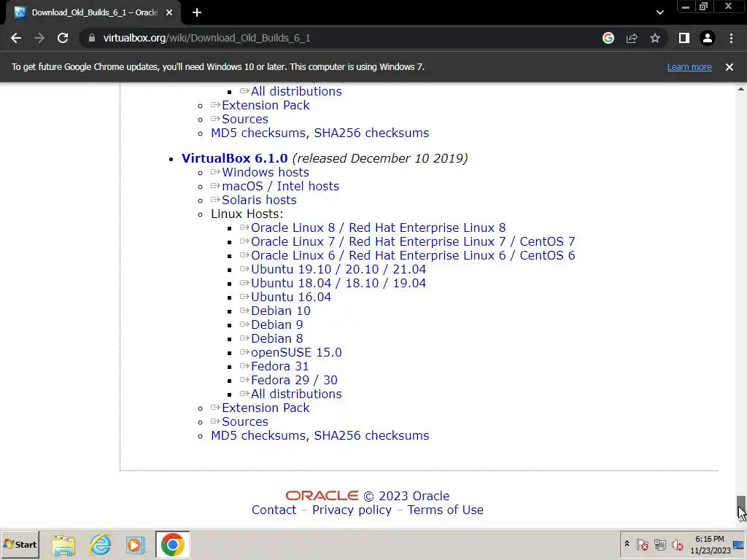Open the Terms of Use footer link
The height and width of the screenshot is (560, 747).
pos(446,510)
